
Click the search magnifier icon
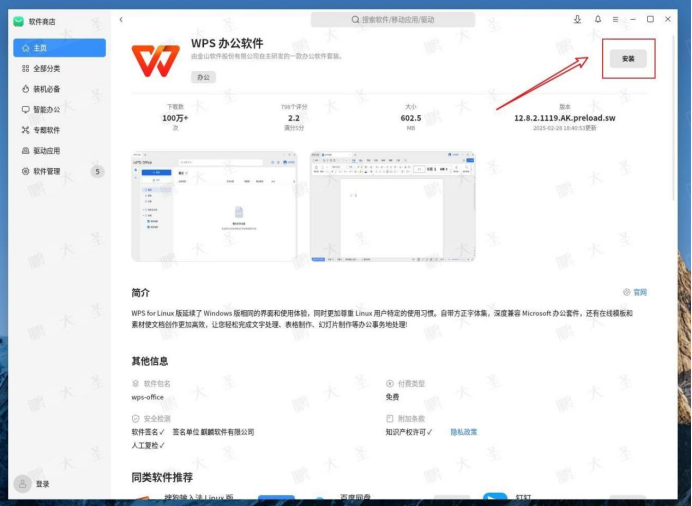pyautogui.click(x=355, y=20)
